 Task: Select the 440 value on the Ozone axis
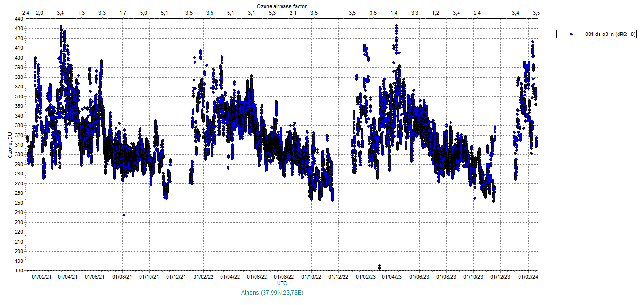[x=18, y=19]
